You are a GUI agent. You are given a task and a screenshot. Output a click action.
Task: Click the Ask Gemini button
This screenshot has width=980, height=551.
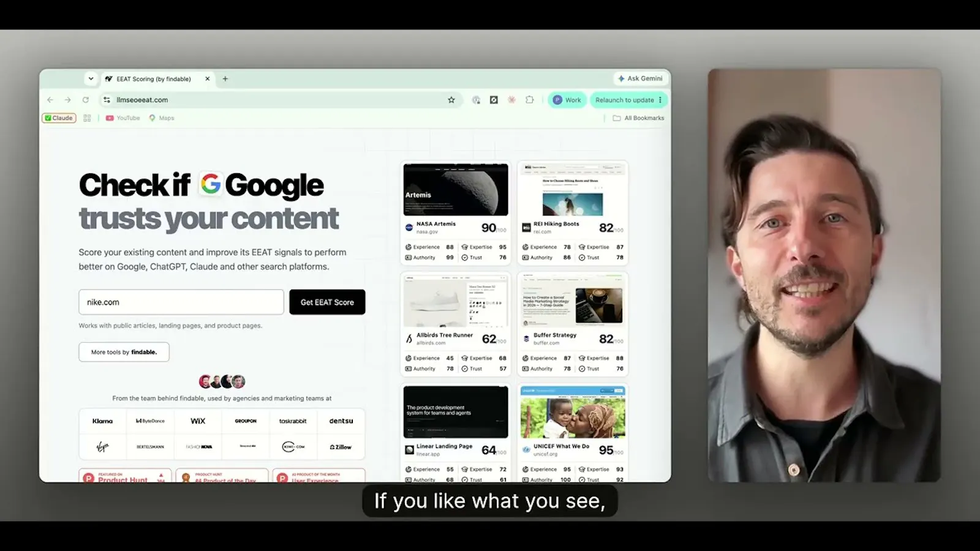coord(640,78)
